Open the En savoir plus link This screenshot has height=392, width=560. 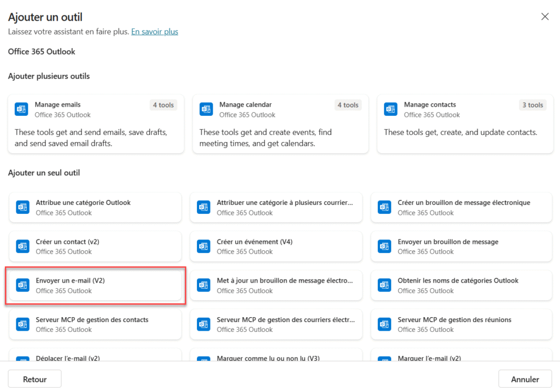point(155,32)
